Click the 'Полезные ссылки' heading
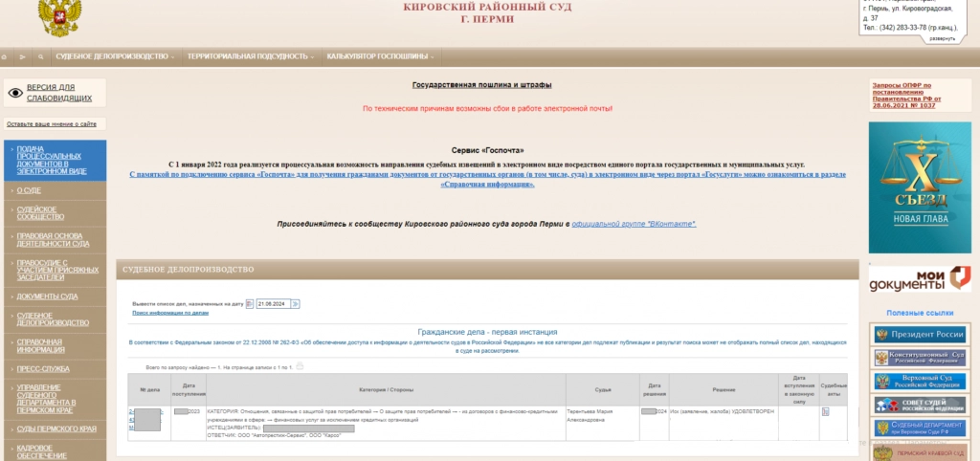 tap(920, 313)
